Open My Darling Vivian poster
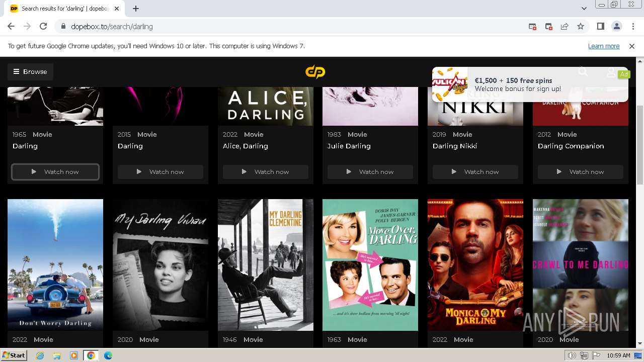 pos(160,265)
